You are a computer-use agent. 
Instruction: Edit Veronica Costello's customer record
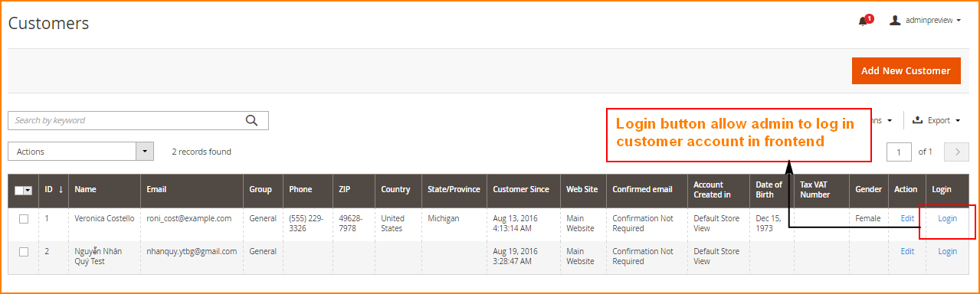[907, 218]
